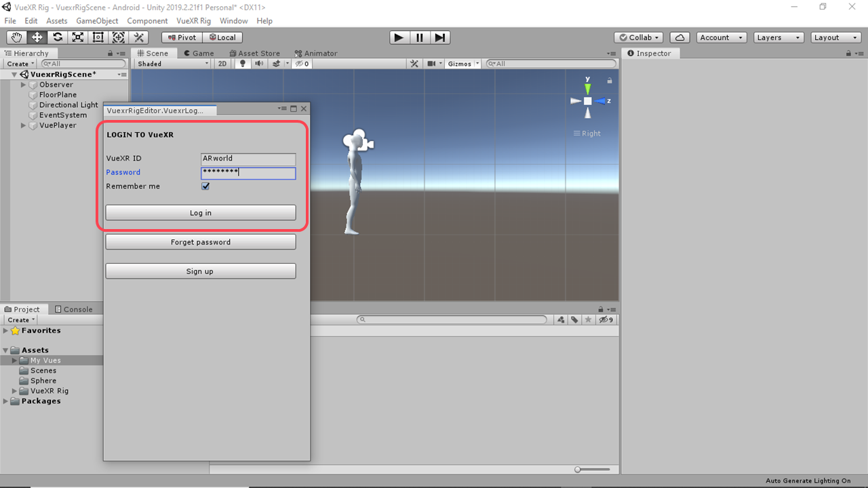
Task: Open the Layout dropdown
Action: 836,37
